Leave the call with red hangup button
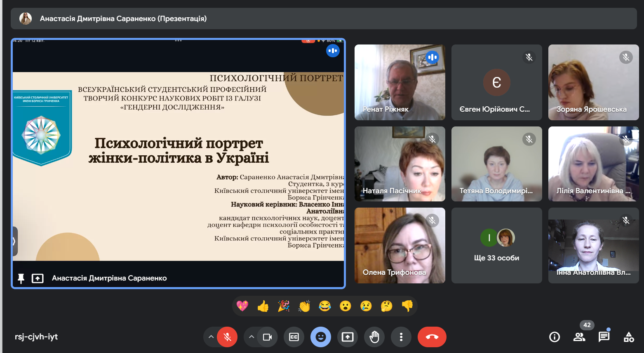This screenshot has width=644, height=353. click(x=432, y=337)
